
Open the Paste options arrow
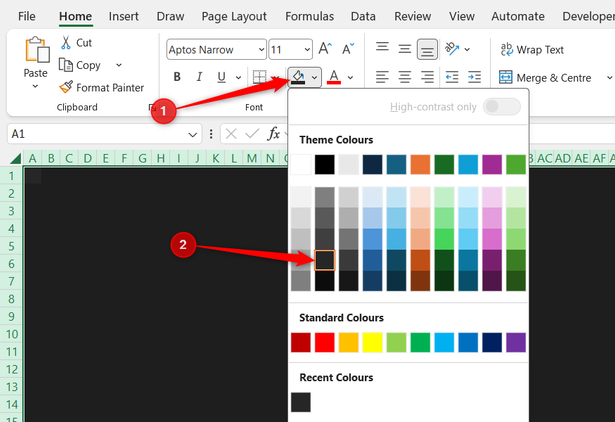click(x=35, y=86)
